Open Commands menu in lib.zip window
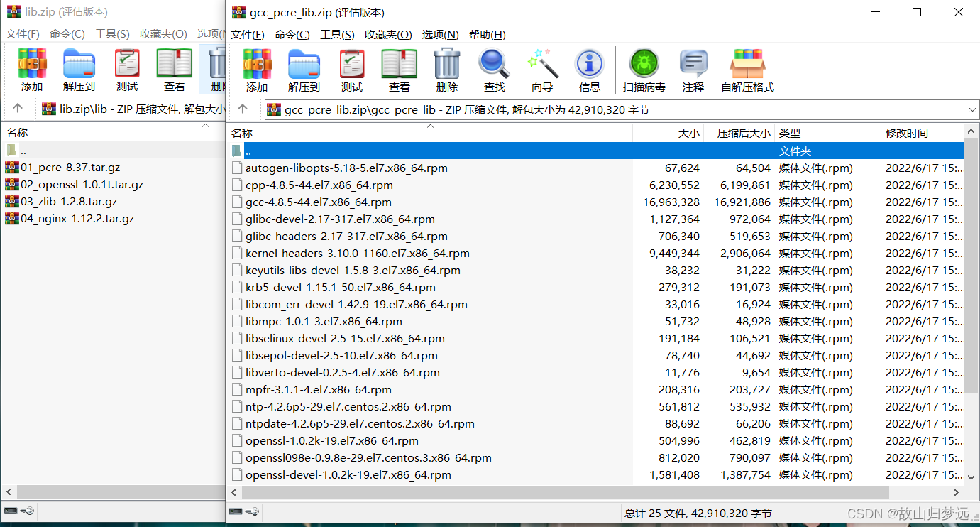 [67, 34]
